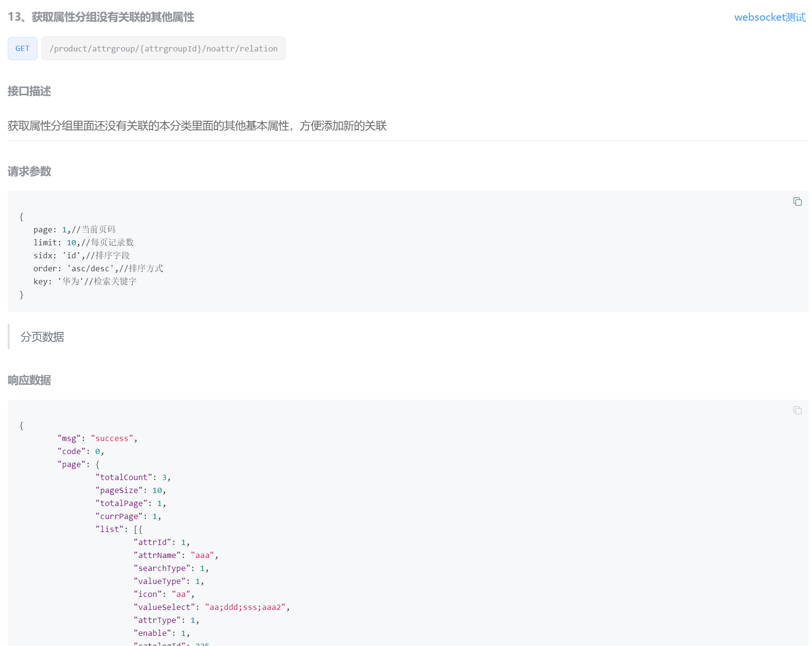
Task: Select line key: '华为'//检索关键字
Action: click(x=85, y=281)
